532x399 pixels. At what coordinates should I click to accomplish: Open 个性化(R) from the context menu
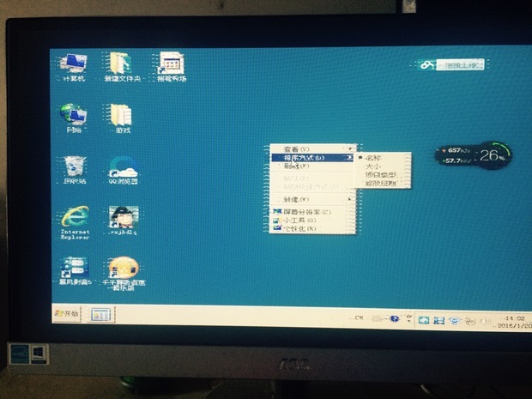point(312,228)
